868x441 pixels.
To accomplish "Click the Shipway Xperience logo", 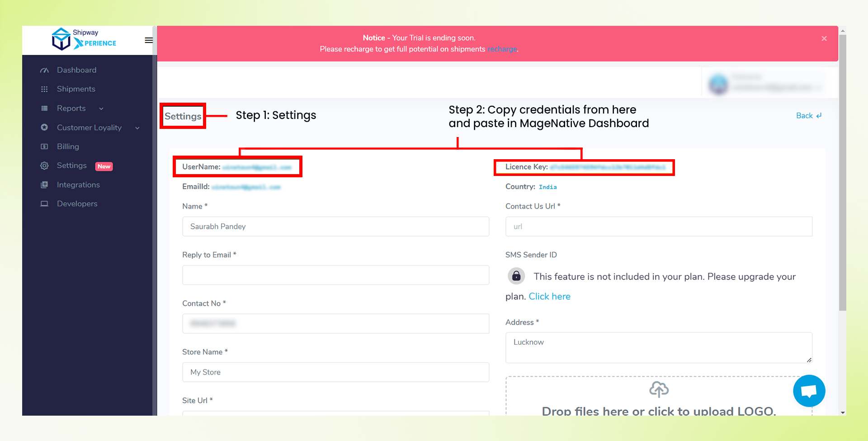I will [x=84, y=39].
